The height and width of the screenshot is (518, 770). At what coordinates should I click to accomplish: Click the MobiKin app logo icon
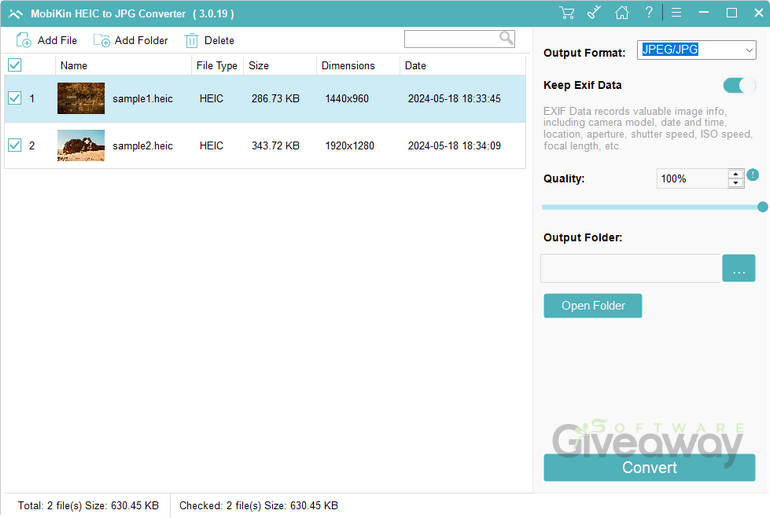pyautogui.click(x=15, y=14)
